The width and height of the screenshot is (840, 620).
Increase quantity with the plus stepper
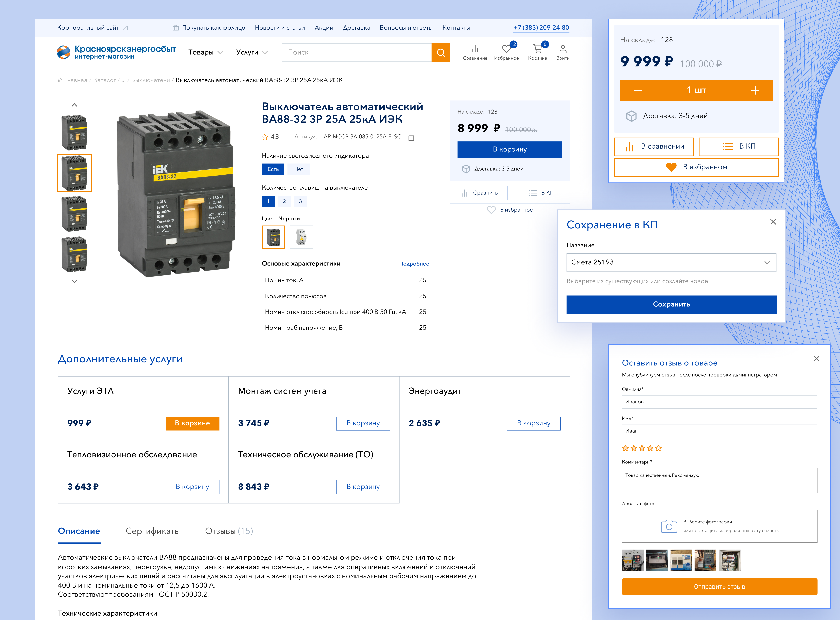pyautogui.click(x=755, y=90)
